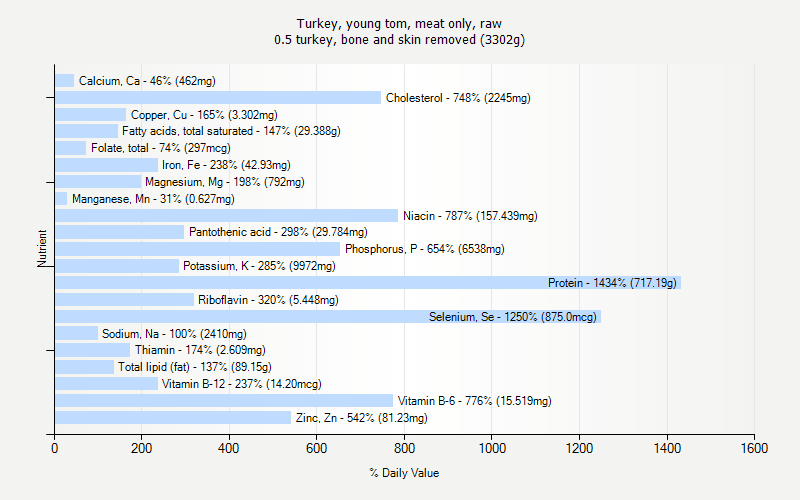Screen dimensions: 800x500
Task: Select the Potassium, K label
Action: (x=259, y=266)
